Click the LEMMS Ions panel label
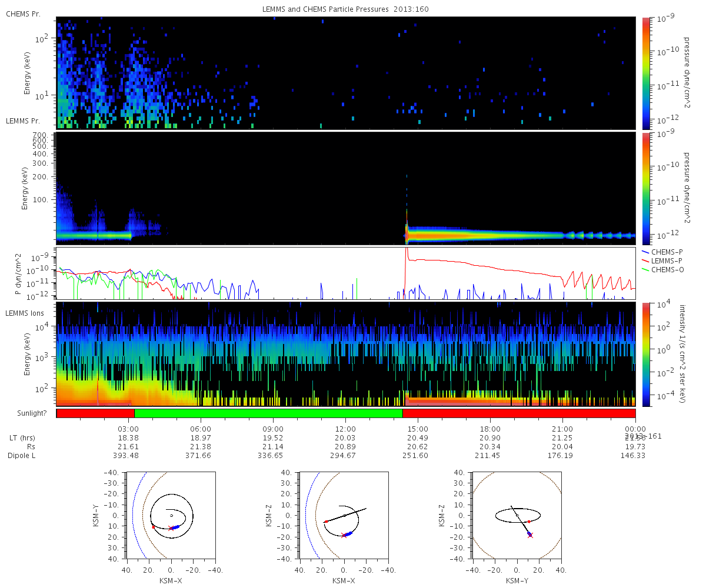Viewport: 706px width, 588px height. pyautogui.click(x=23, y=313)
